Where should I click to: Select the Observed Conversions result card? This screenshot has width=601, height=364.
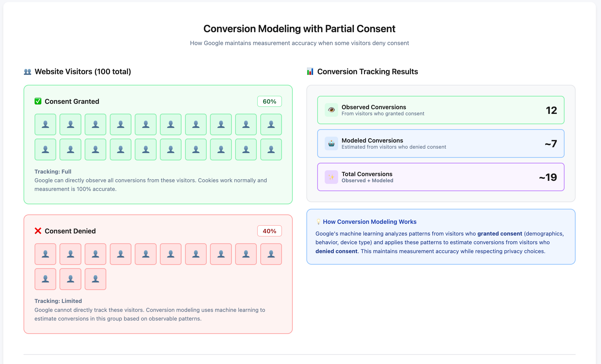pyautogui.click(x=440, y=110)
